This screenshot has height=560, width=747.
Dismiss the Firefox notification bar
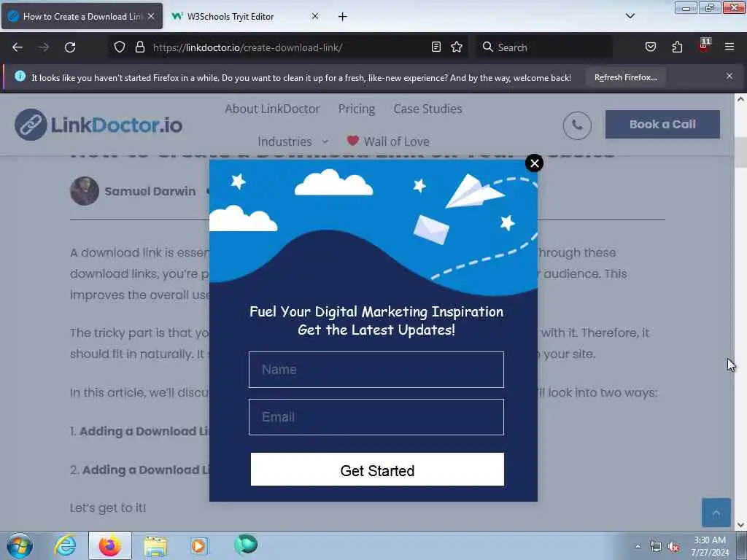tap(729, 76)
